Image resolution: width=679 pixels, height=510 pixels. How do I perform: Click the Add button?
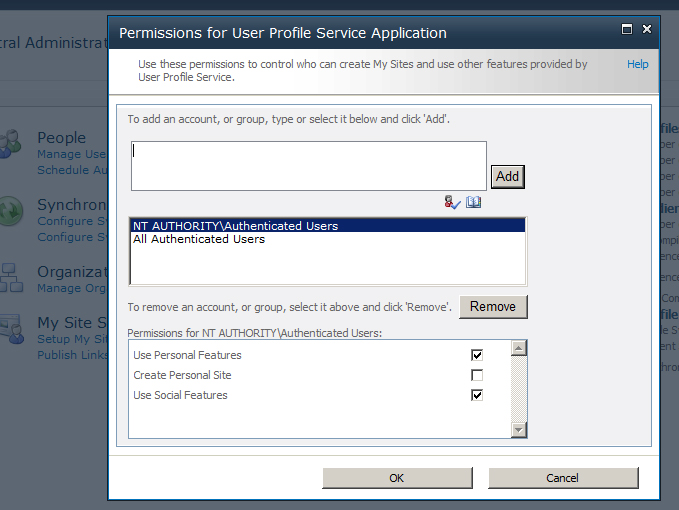pos(507,176)
